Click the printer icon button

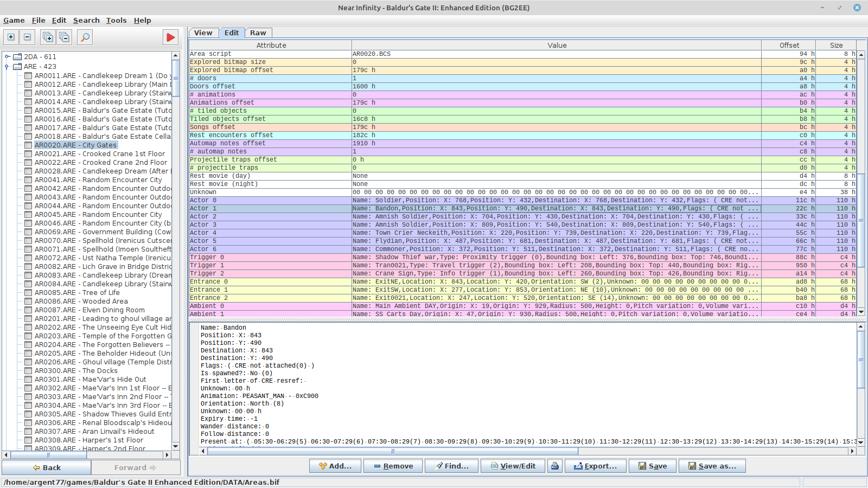pos(554,466)
